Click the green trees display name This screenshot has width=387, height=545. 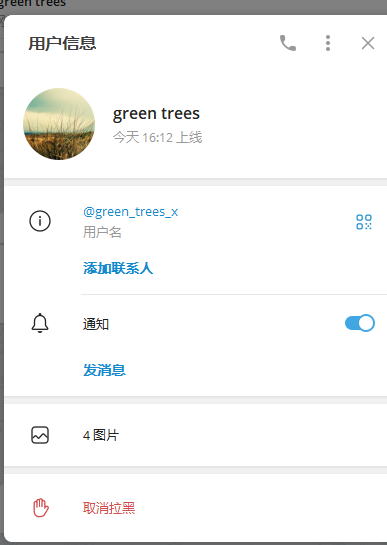(x=156, y=114)
